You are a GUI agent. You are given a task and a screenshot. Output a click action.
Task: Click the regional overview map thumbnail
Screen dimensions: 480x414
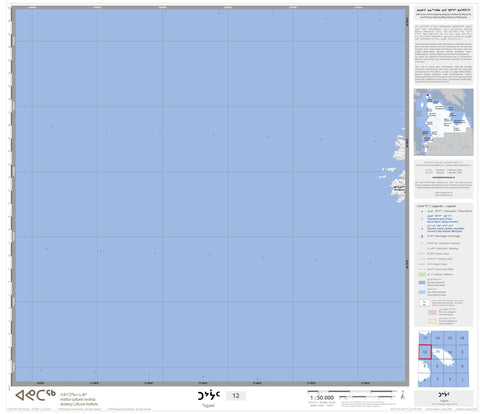coord(443,122)
